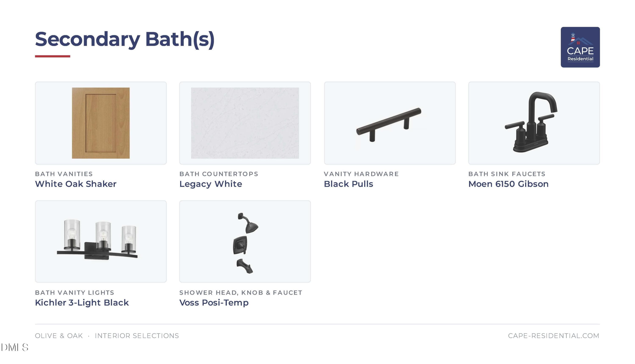Click the Shower Head, Knob & Faucet caption
Image resolution: width=635 pixels, height=364 pixels.
241,293
